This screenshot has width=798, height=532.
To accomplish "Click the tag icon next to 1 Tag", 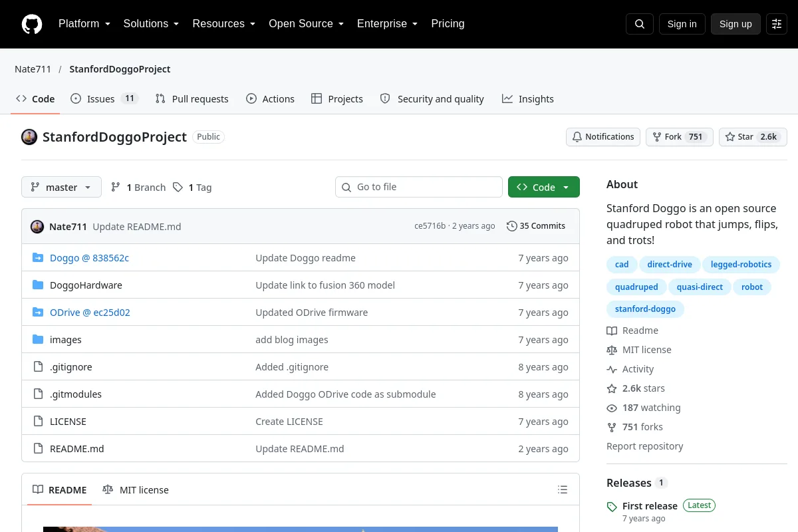I will 178,188.
